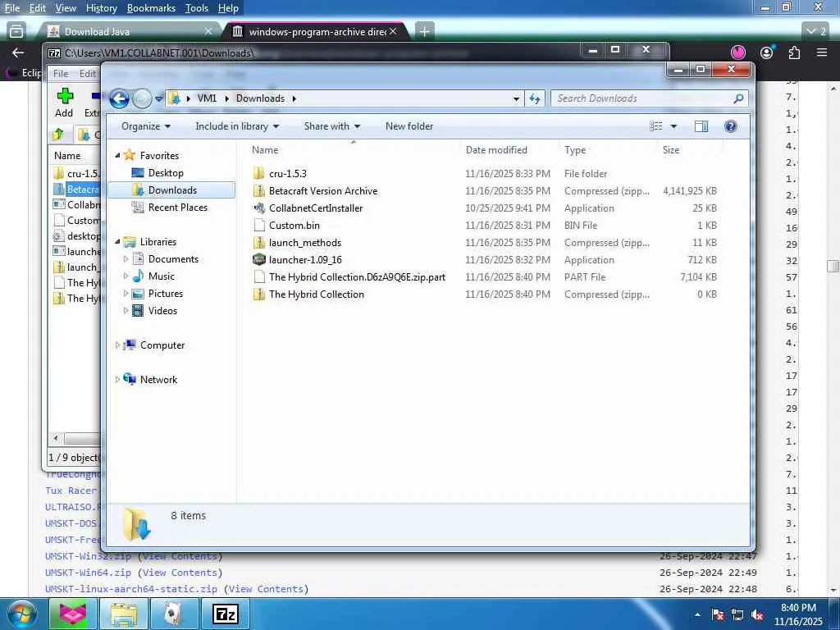Click the refresh button in address bar
The image size is (840, 630).
tap(535, 98)
